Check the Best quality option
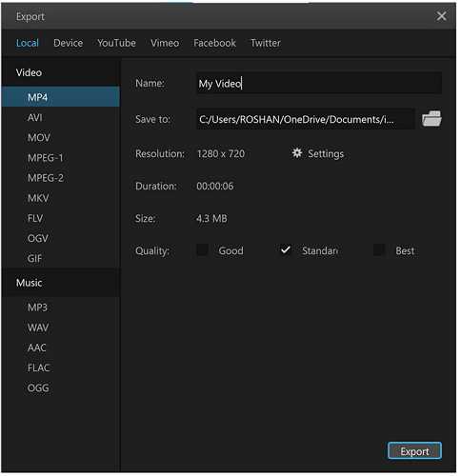461x476 pixels. click(x=379, y=250)
